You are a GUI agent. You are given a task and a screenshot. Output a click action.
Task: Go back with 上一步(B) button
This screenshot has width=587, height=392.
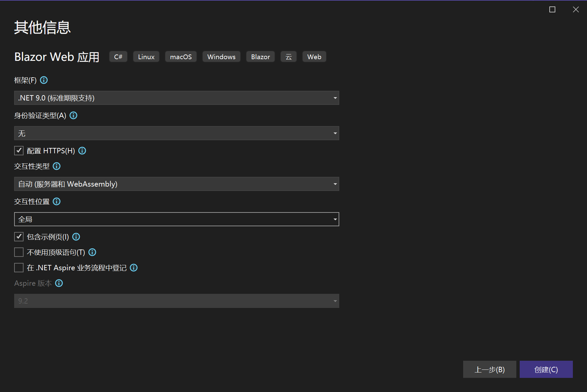pyautogui.click(x=489, y=369)
